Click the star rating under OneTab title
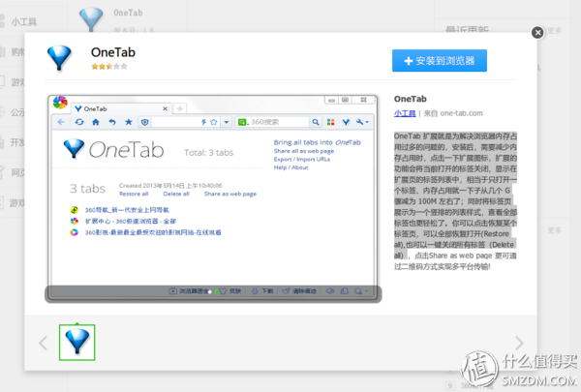Viewport: 581px width, 392px height. coord(108,67)
